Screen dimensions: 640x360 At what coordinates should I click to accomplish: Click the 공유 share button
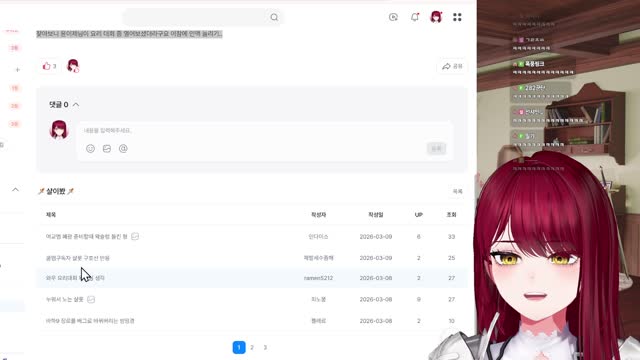tap(452, 66)
